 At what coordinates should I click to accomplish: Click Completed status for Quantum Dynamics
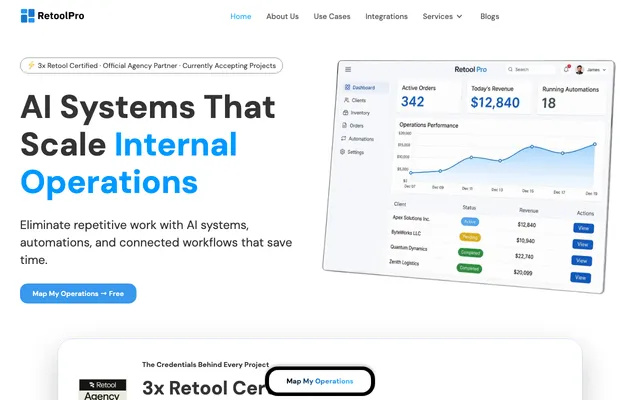point(470,253)
